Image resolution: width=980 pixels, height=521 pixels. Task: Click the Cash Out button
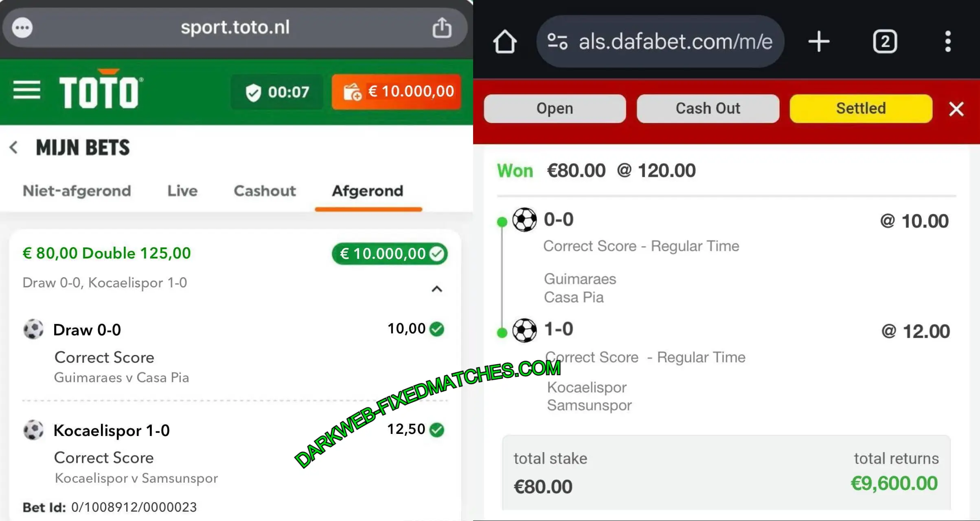[708, 109]
